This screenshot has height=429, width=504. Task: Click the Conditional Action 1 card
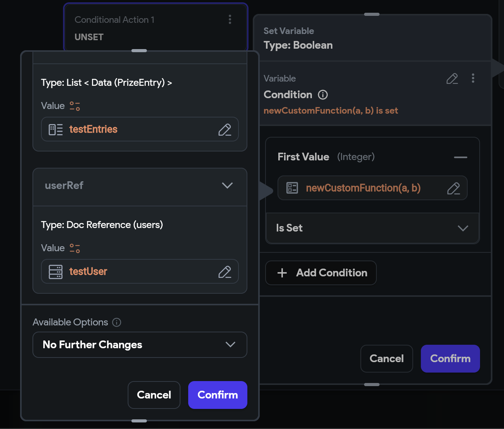click(155, 27)
